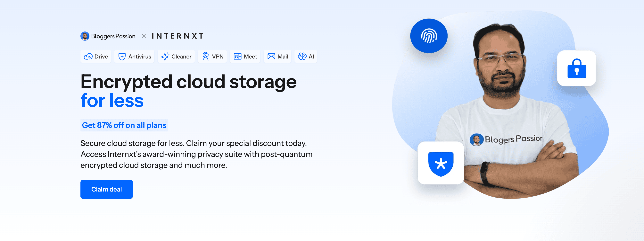Image resolution: width=644 pixels, height=241 pixels.
Task: Click the INTERNXT wordmark logo
Action: 178,36
